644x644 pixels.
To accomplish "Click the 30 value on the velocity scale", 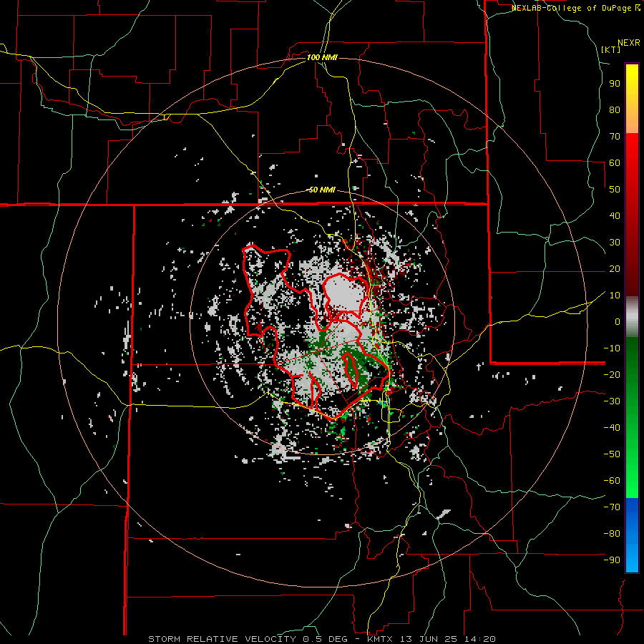I will tap(615, 243).
